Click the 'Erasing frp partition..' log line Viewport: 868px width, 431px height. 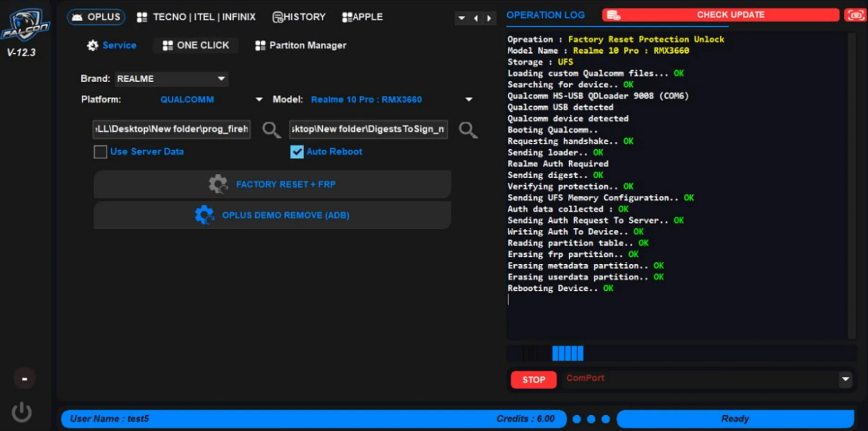pyautogui.click(x=573, y=255)
